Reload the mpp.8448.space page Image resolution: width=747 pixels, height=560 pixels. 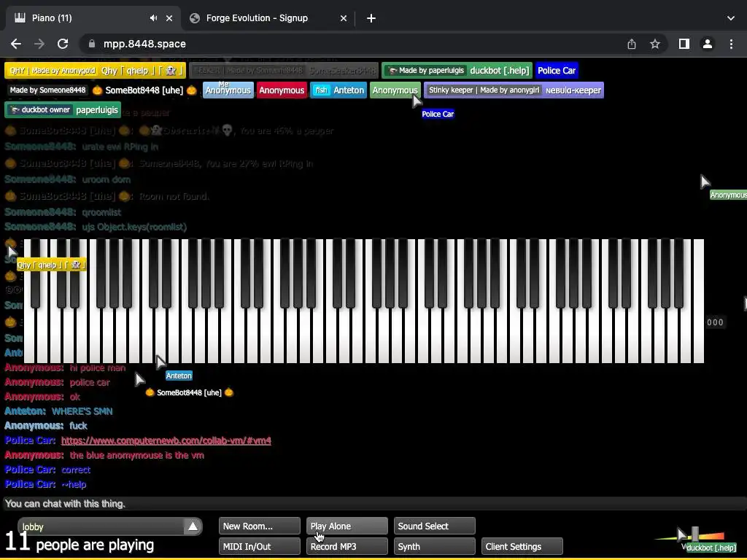coord(63,44)
